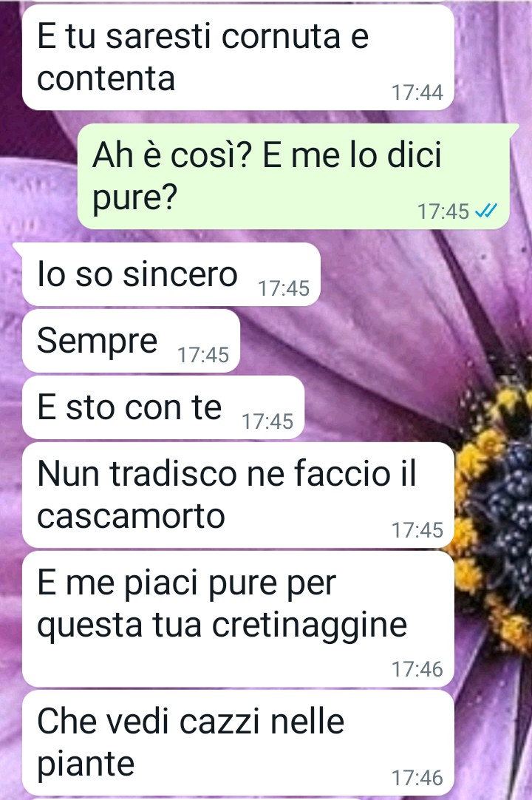
Task: Tap the flower's yellow center in the wallpaper
Action: click(x=497, y=515)
